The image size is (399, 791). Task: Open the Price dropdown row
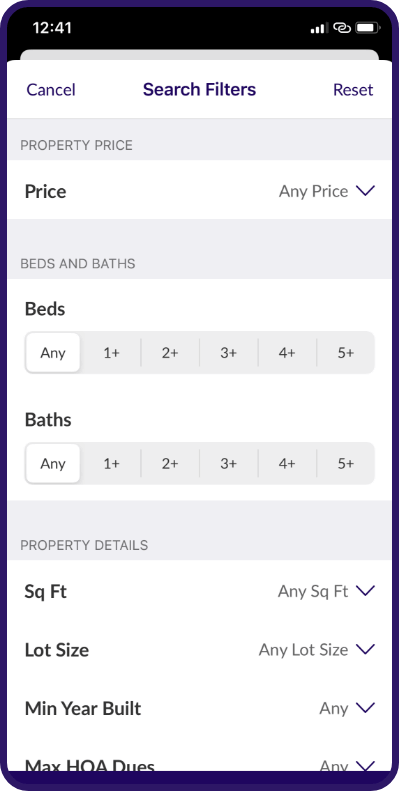tap(199, 191)
